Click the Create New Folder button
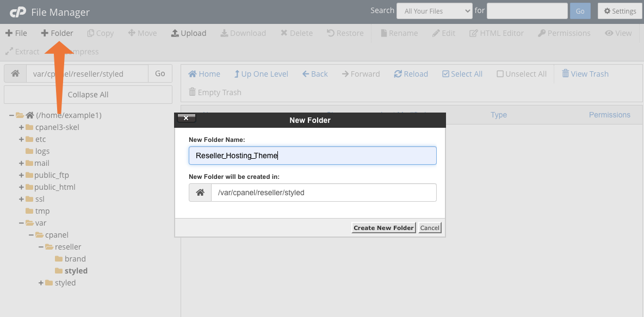This screenshot has height=317, width=644. pos(383,228)
